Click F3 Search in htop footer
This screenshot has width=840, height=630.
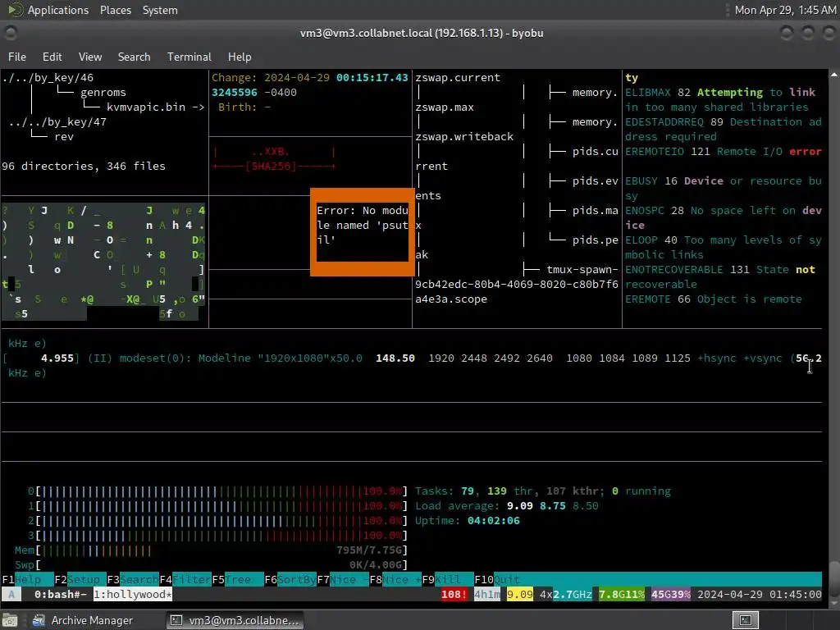coord(132,580)
